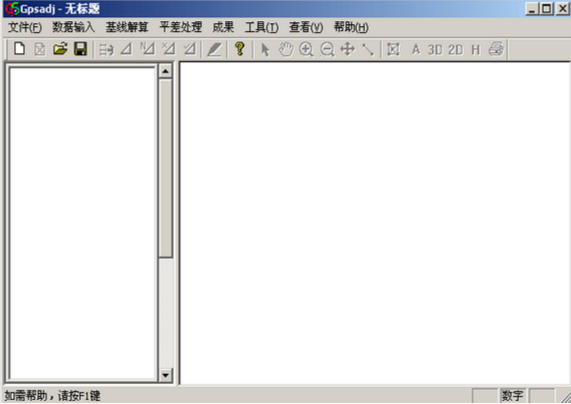Switch to 2D view toolbar button

(456, 50)
